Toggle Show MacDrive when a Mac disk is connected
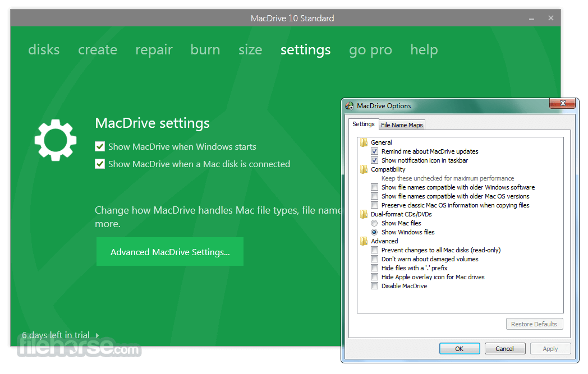588x374 pixels. pos(100,164)
